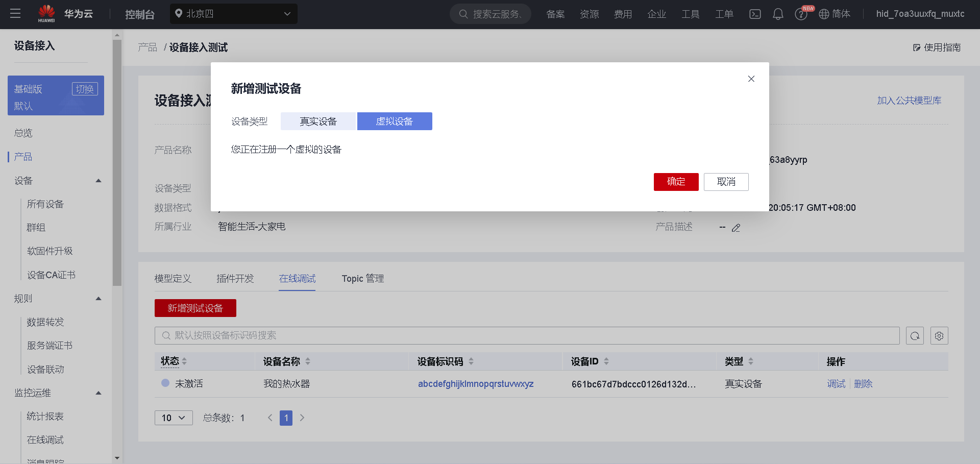Switch to 插件开发 tab
This screenshot has width=980, height=464.
coord(235,279)
